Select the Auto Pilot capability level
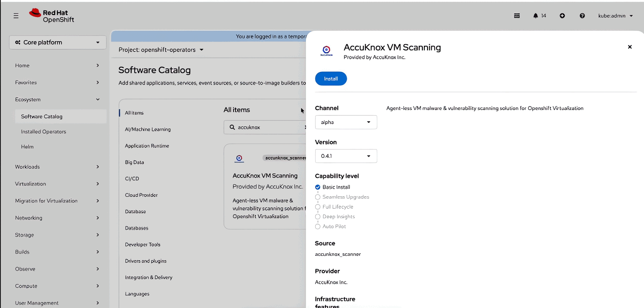The height and width of the screenshot is (308, 644). (x=318, y=227)
